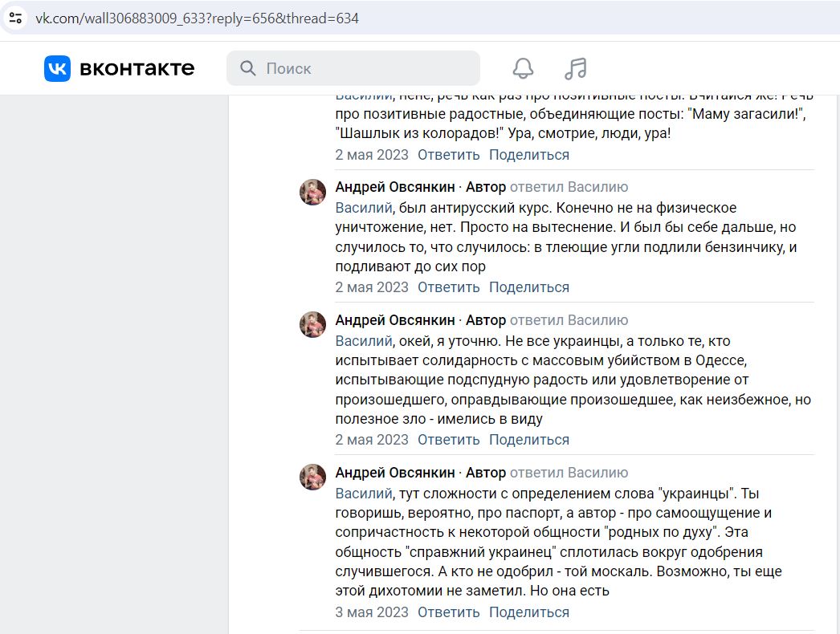Click Ответить under the Одессе comment
840x634 pixels.
[448, 440]
